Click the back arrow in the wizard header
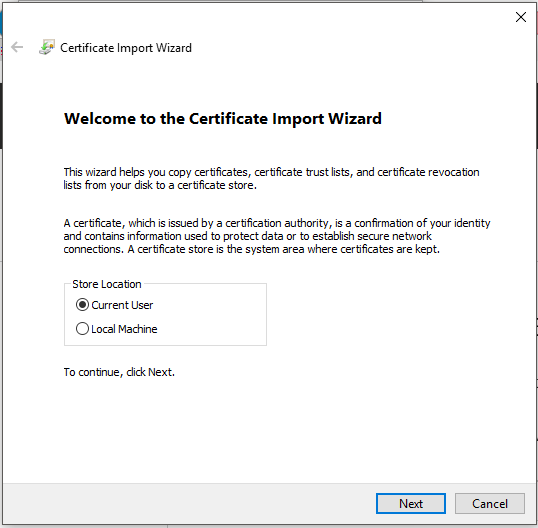Viewport: 538px width, 528px height. (x=17, y=47)
